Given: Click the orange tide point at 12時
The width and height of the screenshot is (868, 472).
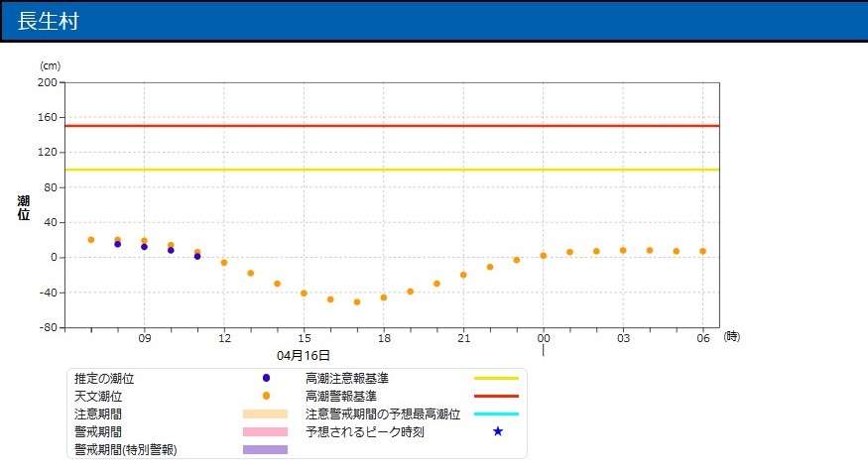Looking at the screenshot, I should (x=224, y=263).
